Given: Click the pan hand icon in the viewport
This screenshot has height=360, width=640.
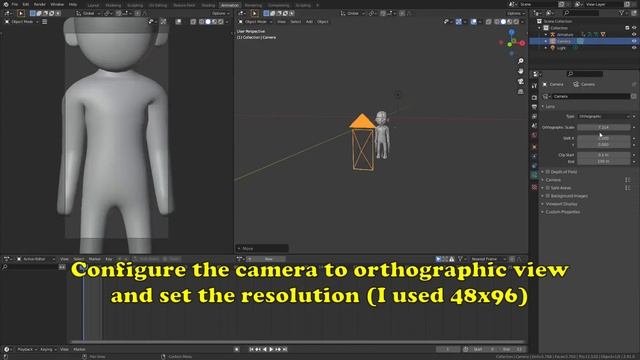Looking at the screenshot, I should coord(520,71).
